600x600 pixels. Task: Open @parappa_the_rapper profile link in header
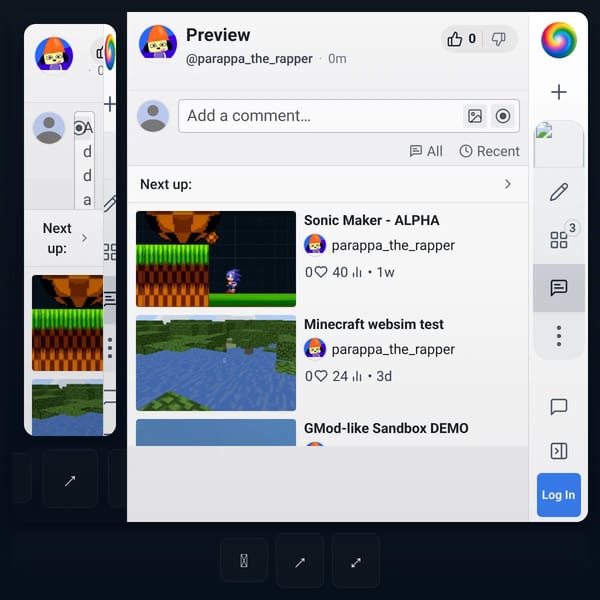[x=249, y=59]
